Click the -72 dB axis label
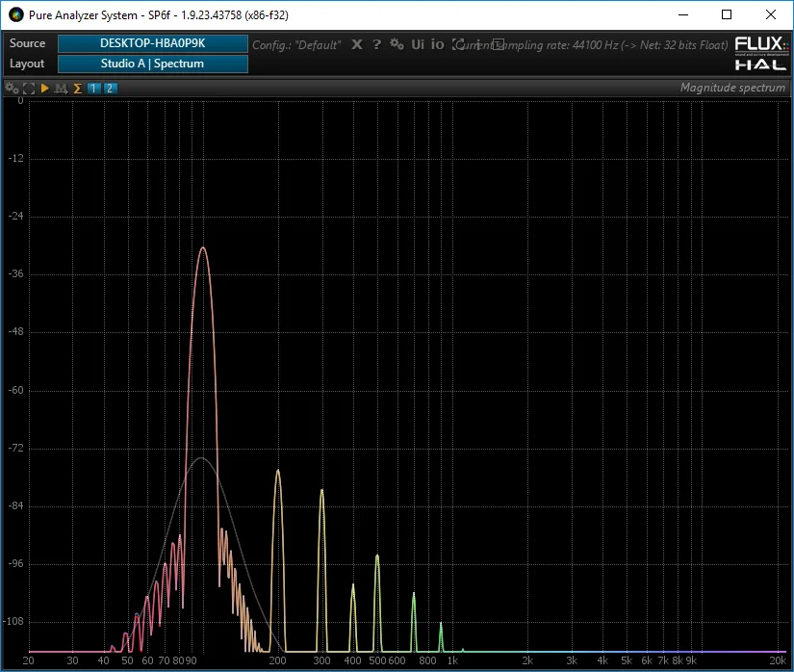This screenshot has height=672, width=794. point(15,449)
